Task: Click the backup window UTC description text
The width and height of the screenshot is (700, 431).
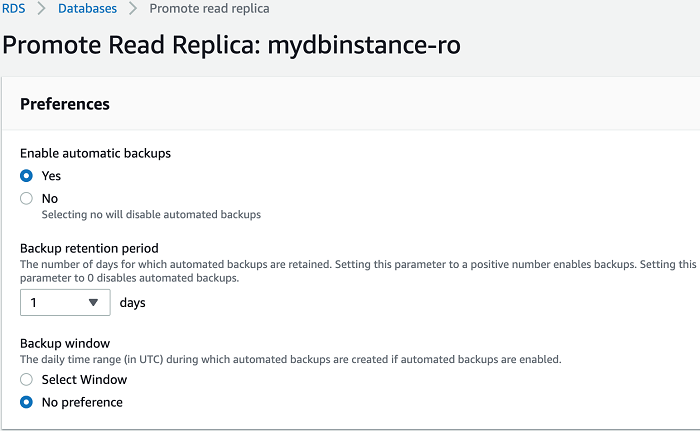Action: tap(290, 359)
